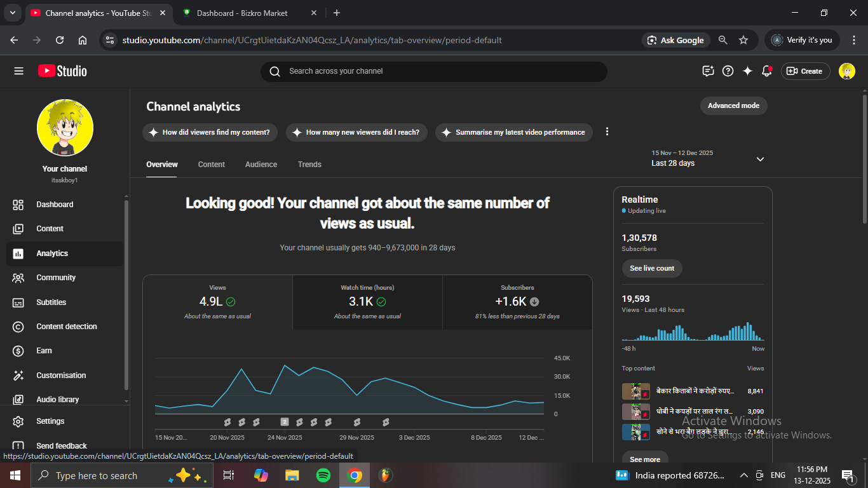
Task: Open the first top content video thumbnail
Action: (x=635, y=391)
